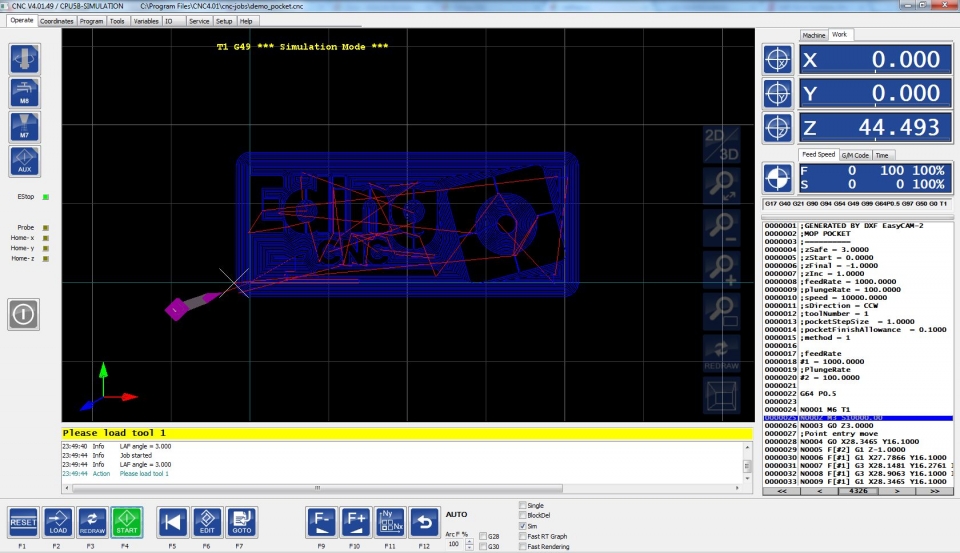960x553 pixels.
Task: Open the Variables tab
Action: (x=146, y=21)
